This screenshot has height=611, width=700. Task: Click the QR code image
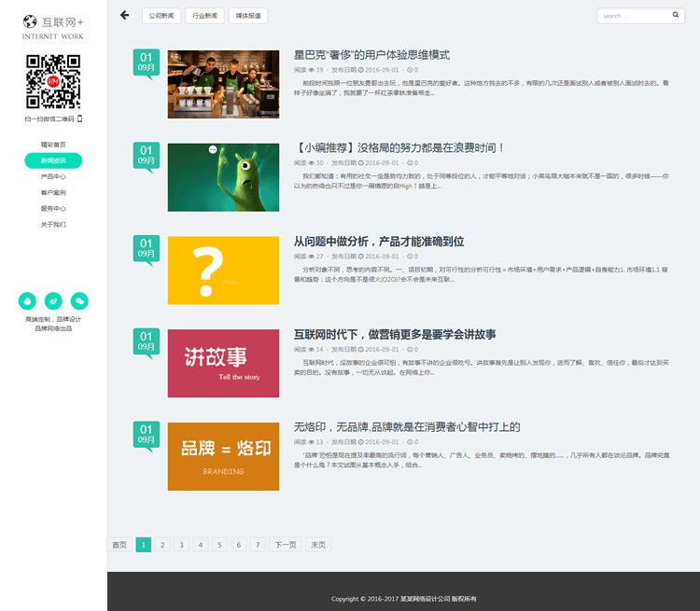(x=53, y=81)
